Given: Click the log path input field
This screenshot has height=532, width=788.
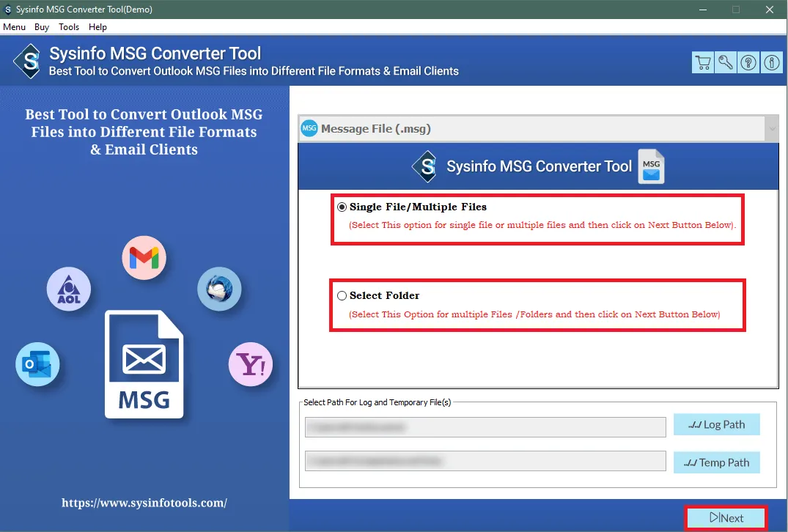Looking at the screenshot, I should [485, 427].
